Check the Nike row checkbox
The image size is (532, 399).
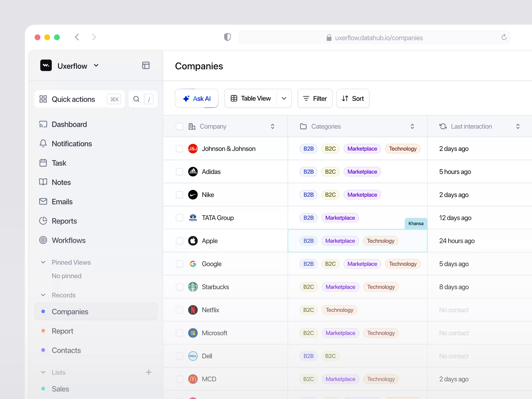click(x=179, y=195)
